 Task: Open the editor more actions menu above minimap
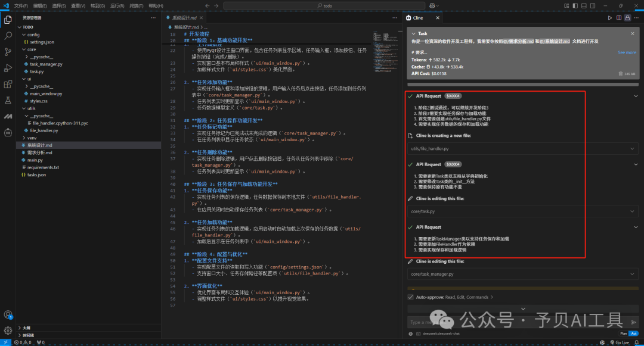click(x=395, y=18)
